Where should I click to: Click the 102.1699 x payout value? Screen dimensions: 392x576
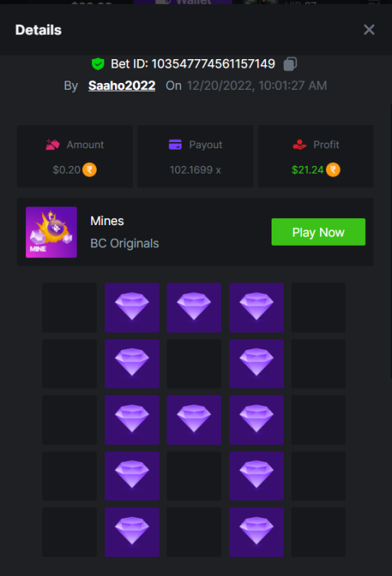196,170
